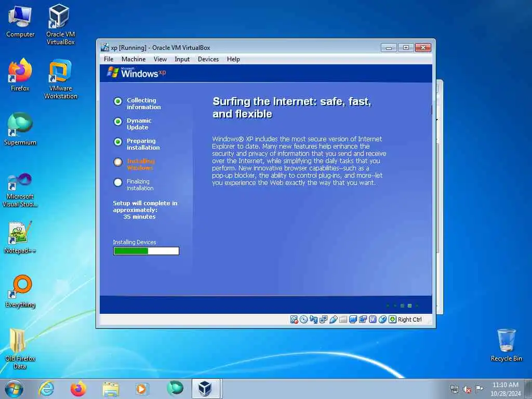Click the optical drive indicator in VirtualBox status bar
This screenshot has height=399, width=532.
coord(303,320)
